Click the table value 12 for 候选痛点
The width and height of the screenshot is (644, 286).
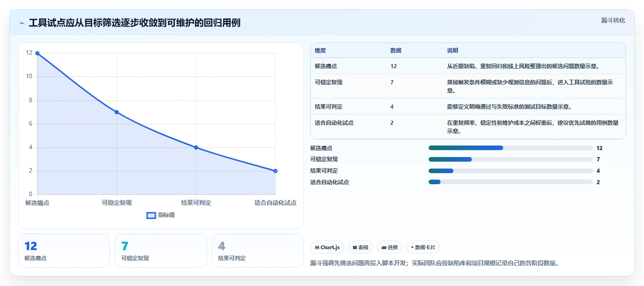point(394,66)
